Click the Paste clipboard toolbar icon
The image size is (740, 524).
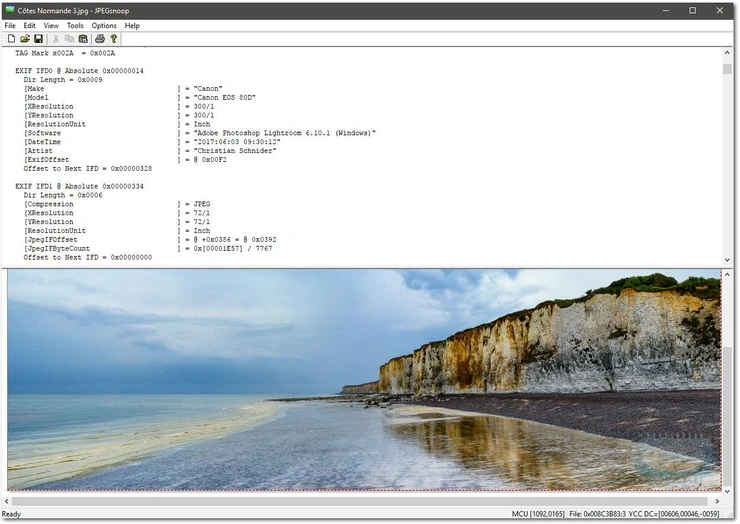83,39
